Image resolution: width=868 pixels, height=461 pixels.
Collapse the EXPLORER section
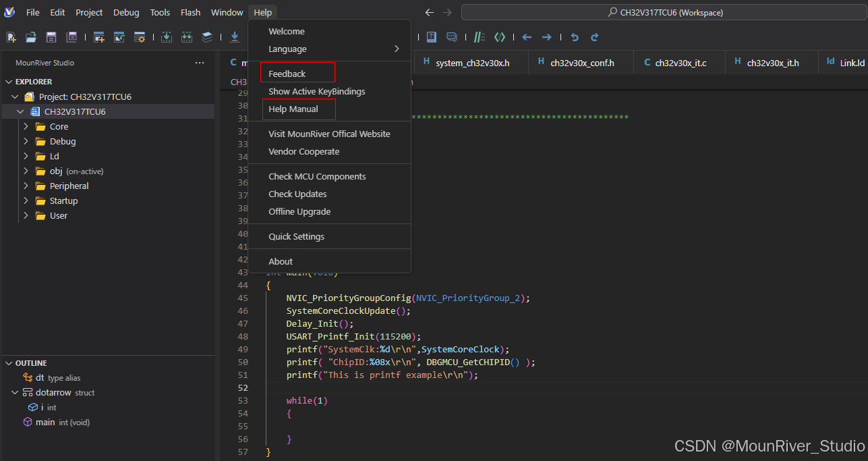(x=9, y=82)
